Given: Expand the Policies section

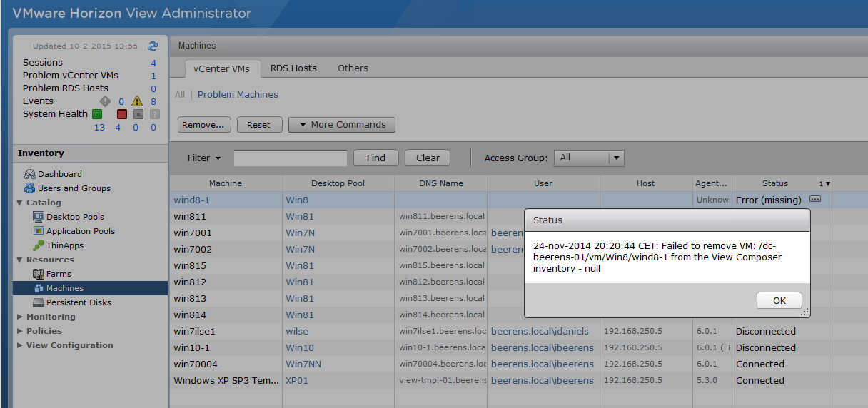Looking at the screenshot, I should (19, 331).
